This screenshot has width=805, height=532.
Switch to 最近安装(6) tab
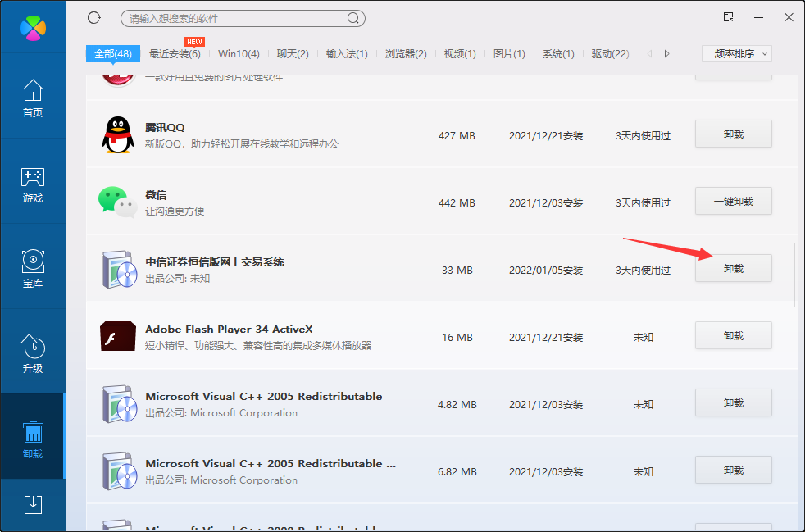pyautogui.click(x=175, y=54)
